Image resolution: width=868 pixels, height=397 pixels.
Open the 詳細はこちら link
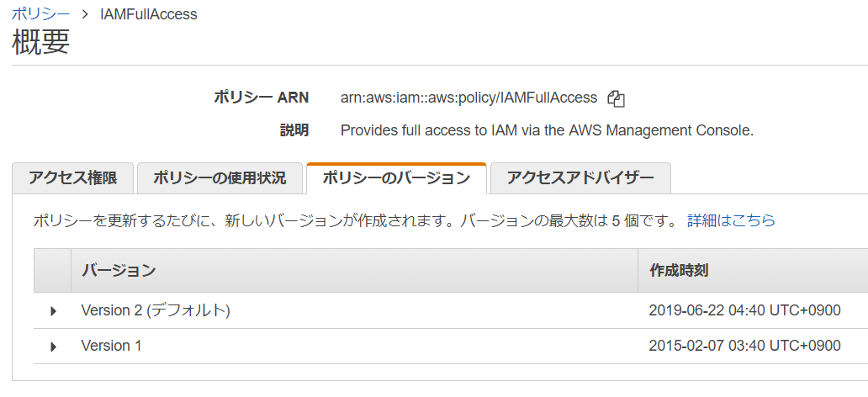click(x=731, y=220)
